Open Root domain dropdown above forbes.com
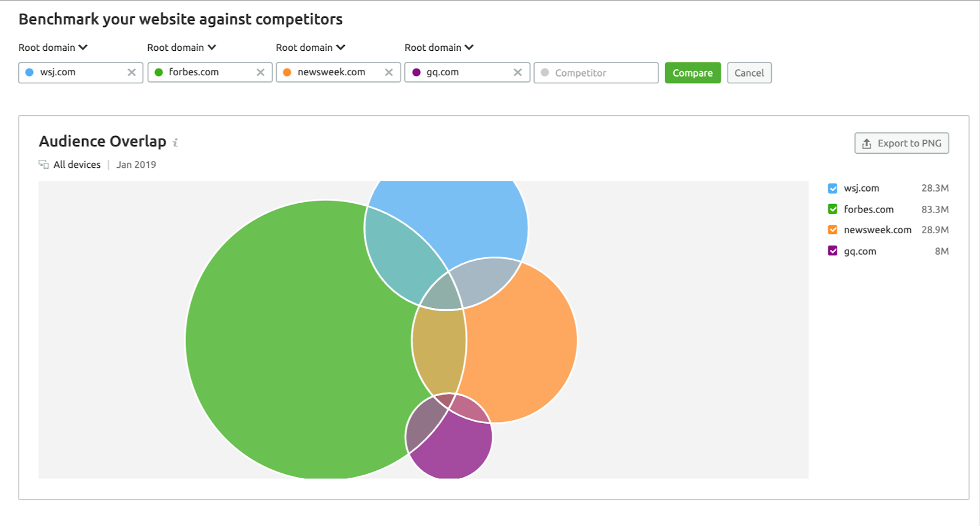The height and width of the screenshot is (526, 980). coord(182,47)
